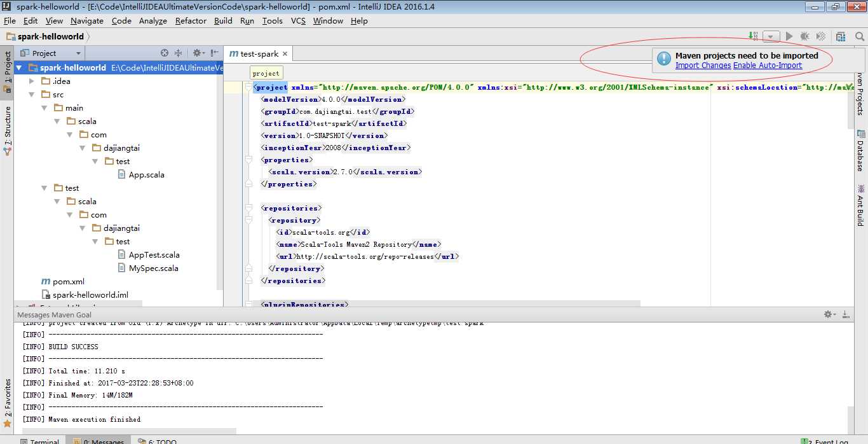Hide the Messages panel icon

click(846, 314)
